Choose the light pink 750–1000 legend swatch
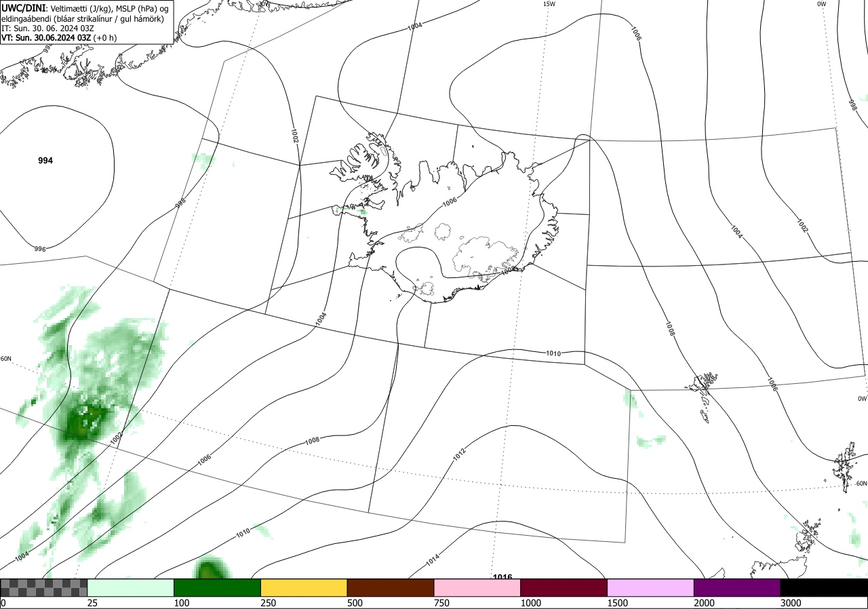868x609 pixels. tap(477, 587)
